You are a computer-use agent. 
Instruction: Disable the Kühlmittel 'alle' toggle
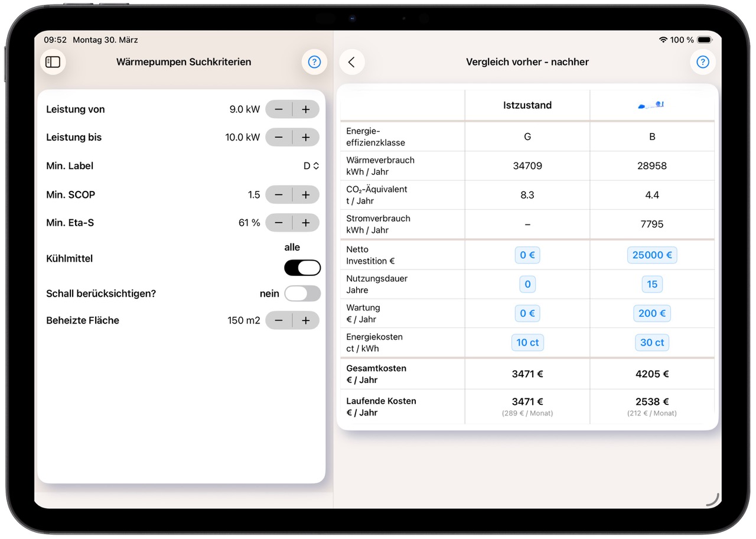[x=302, y=267]
